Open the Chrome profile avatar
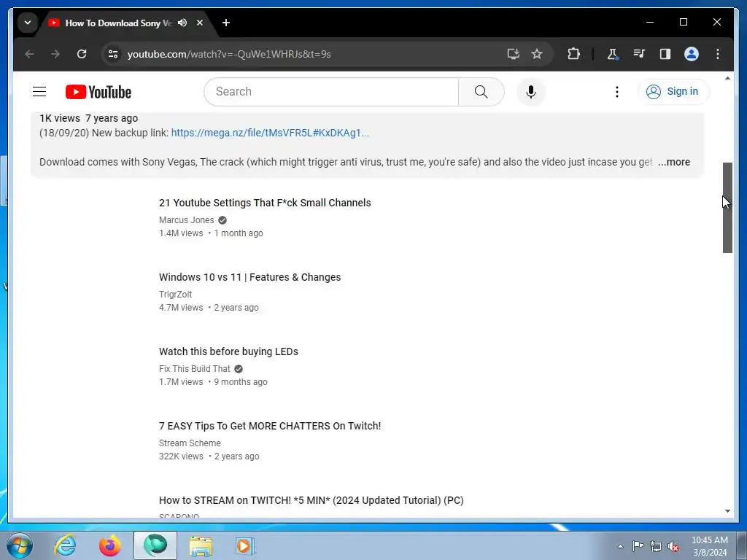 click(x=692, y=54)
